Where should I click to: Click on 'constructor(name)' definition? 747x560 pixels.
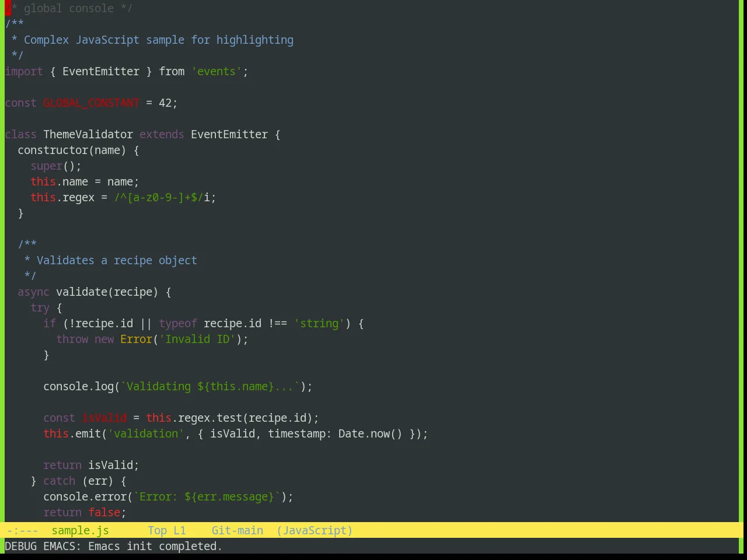point(72,150)
